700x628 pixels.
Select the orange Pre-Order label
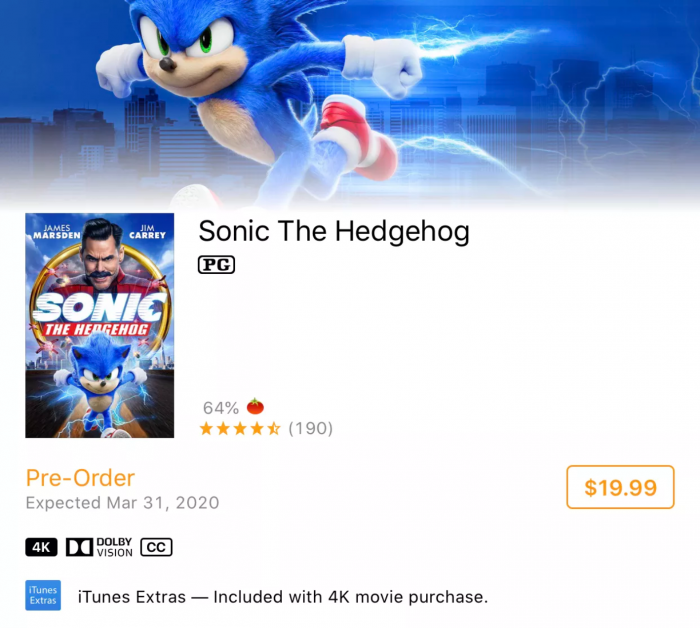pos(80,478)
